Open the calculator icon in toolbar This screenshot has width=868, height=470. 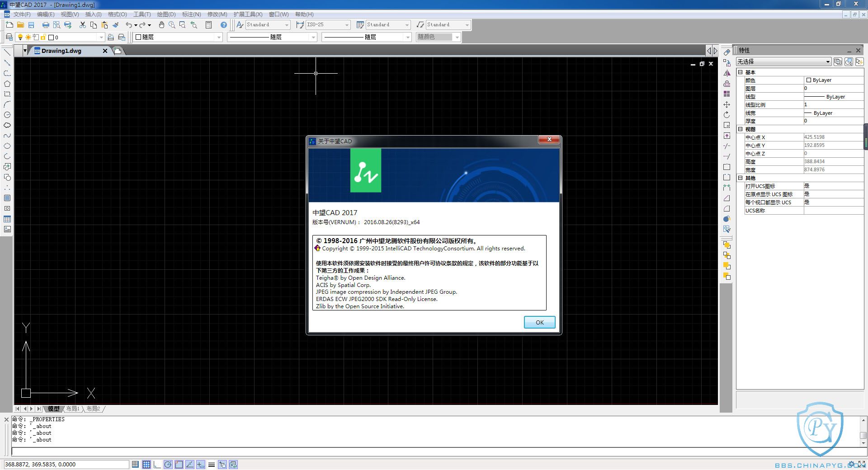pos(209,25)
